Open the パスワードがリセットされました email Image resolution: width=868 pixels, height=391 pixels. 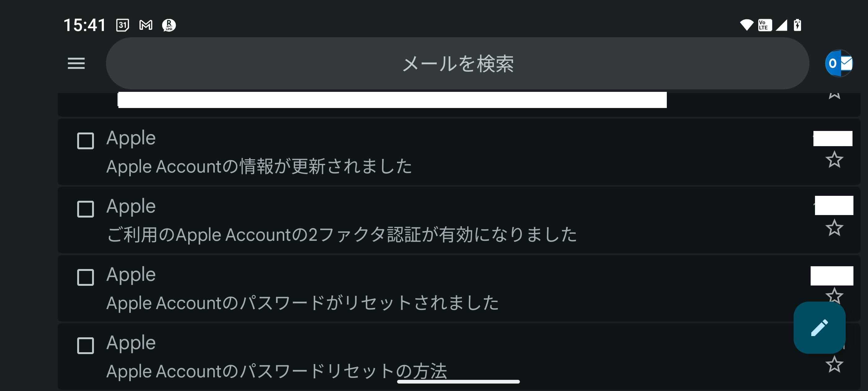(x=404, y=289)
